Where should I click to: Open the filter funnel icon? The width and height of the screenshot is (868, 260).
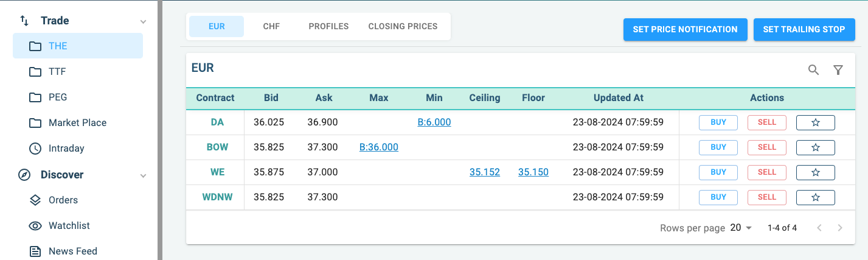pyautogui.click(x=838, y=70)
